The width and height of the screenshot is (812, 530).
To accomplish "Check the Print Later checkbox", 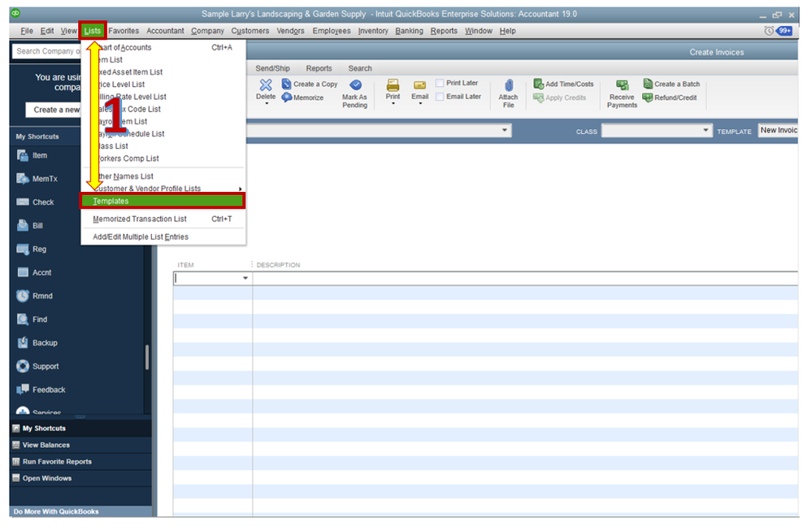I will (x=440, y=83).
